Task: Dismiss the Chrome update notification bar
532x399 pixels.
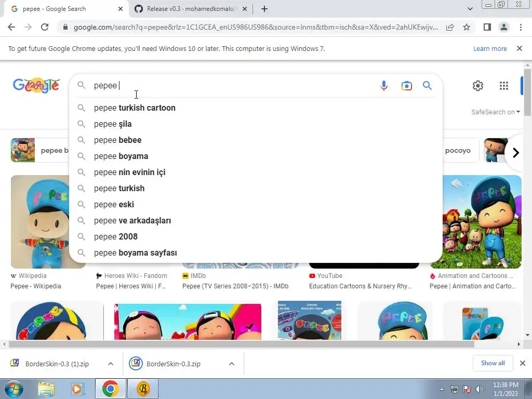Action: coord(520,48)
